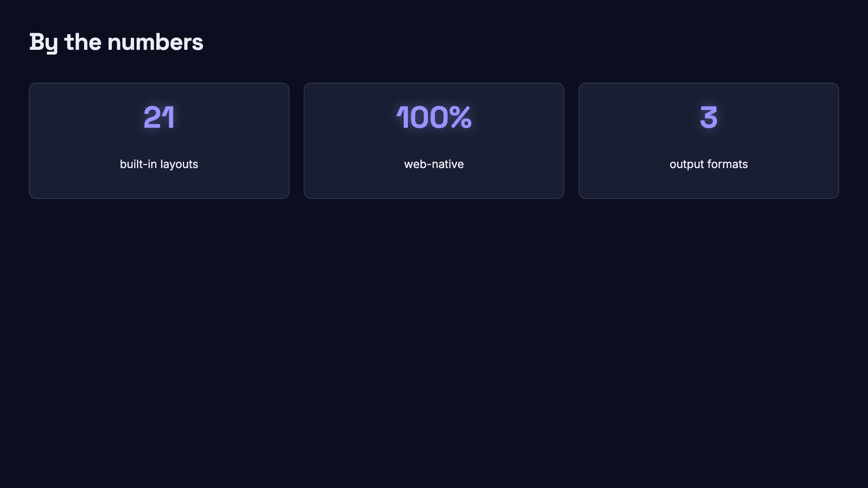Click the number 3 statistic
This screenshot has height=488, width=868.
coord(709,117)
